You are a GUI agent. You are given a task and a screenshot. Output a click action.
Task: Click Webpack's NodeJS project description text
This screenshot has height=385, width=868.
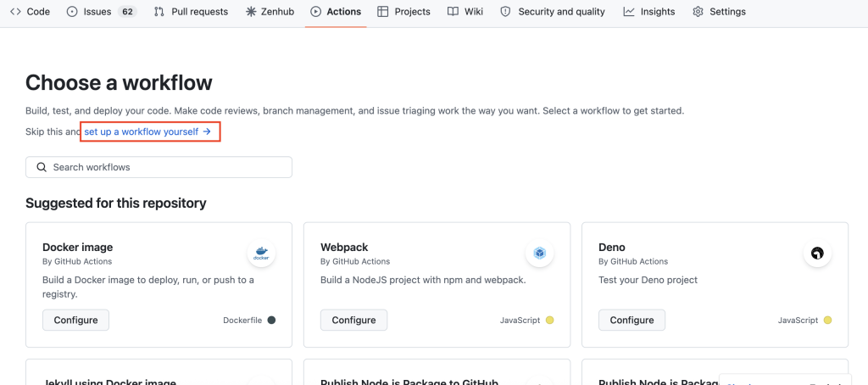tap(423, 281)
